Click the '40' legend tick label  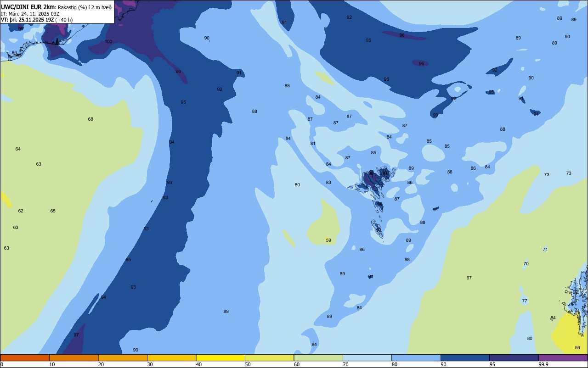coord(199,365)
